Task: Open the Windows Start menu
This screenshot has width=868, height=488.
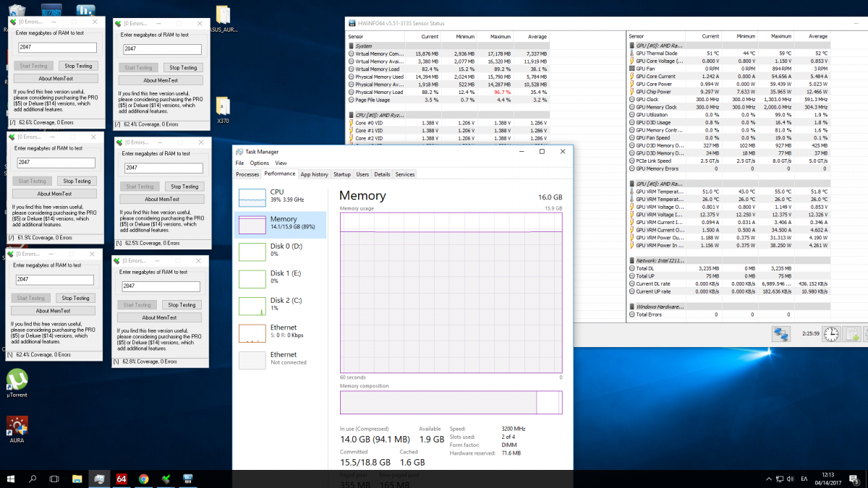Action: point(12,479)
